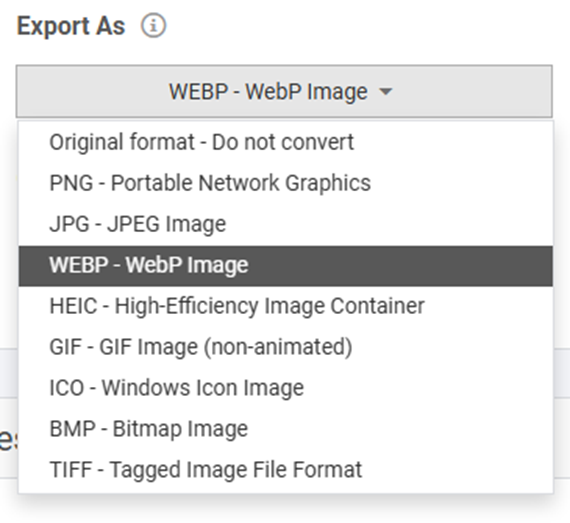Set the output to non-animated GIF
This screenshot has height=523, width=570.
click(x=286, y=347)
